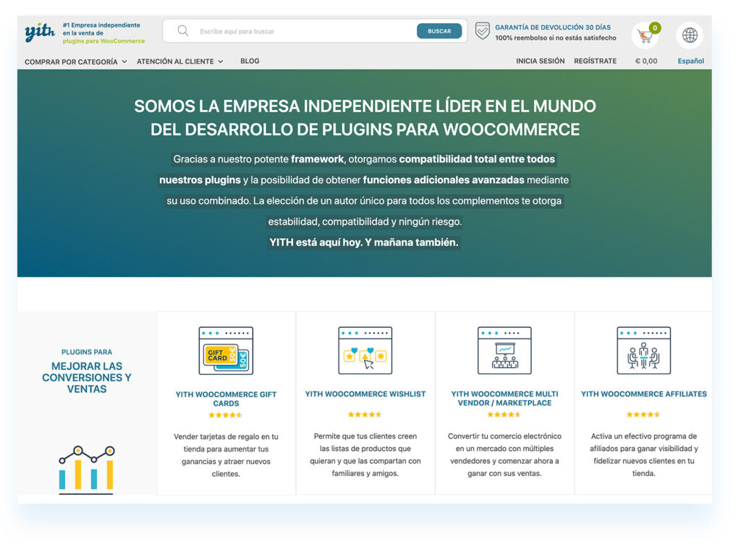The image size is (741, 560).
Task: Click the Gift Cards star rating
Action: (226, 415)
